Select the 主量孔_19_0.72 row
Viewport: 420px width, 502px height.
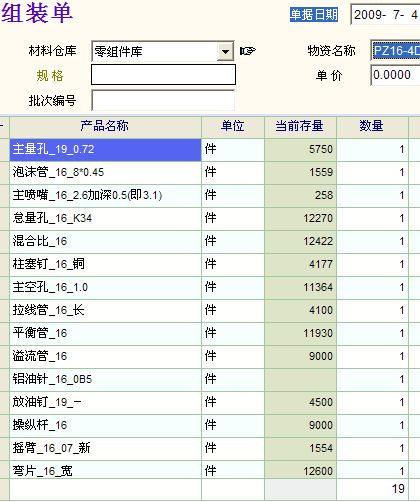point(208,149)
